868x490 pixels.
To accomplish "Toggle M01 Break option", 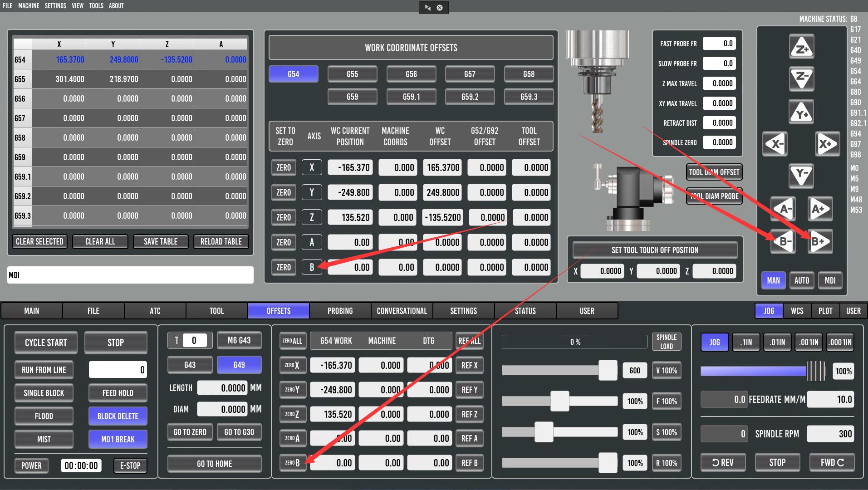I will pos(118,439).
